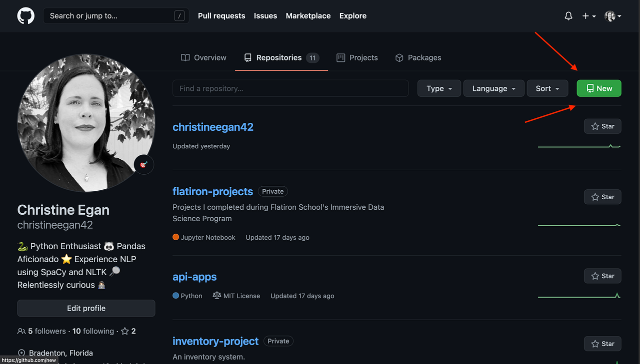
Task: Open the Type filter dropdown
Action: [438, 88]
